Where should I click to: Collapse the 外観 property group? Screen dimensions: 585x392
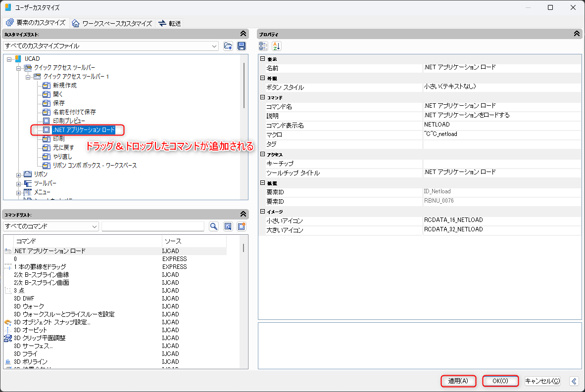[263, 78]
